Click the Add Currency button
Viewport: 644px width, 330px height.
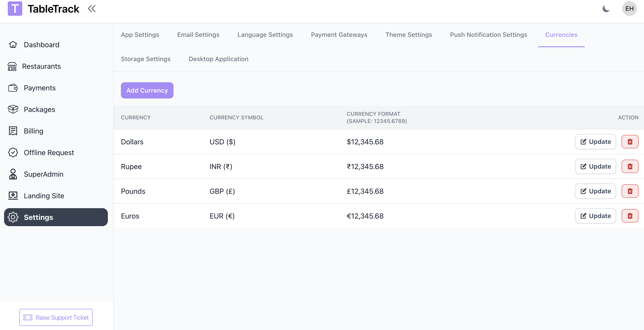(x=147, y=90)
